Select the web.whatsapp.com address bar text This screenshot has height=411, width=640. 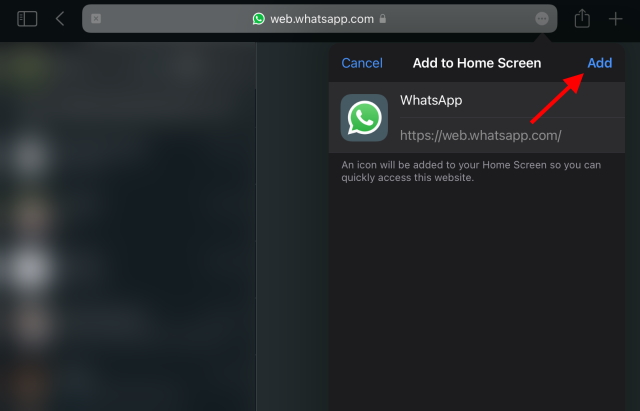click(322, 19)
